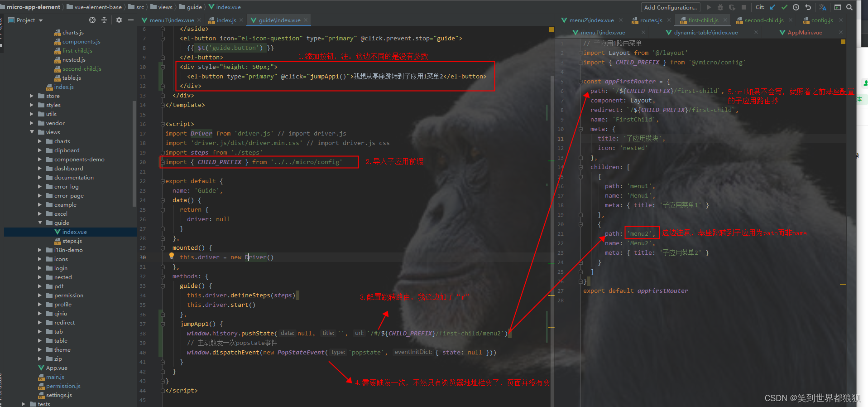Image resolution: width=868 pixels, height=407 pixels.
Task: Open Project panel settings gear
Action: tap(119, 20)
